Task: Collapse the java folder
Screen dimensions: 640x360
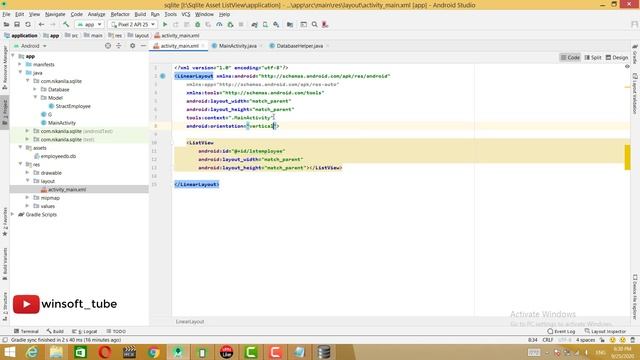Action: point(20,73)
